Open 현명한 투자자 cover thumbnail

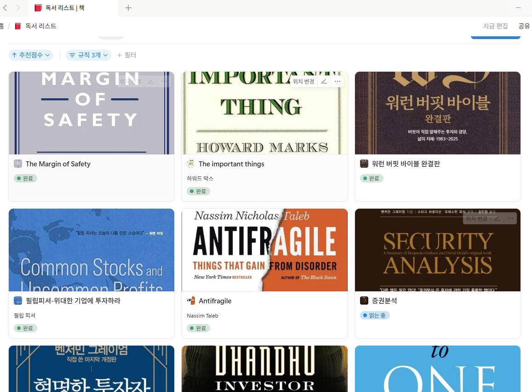click(x=92, y=369)
